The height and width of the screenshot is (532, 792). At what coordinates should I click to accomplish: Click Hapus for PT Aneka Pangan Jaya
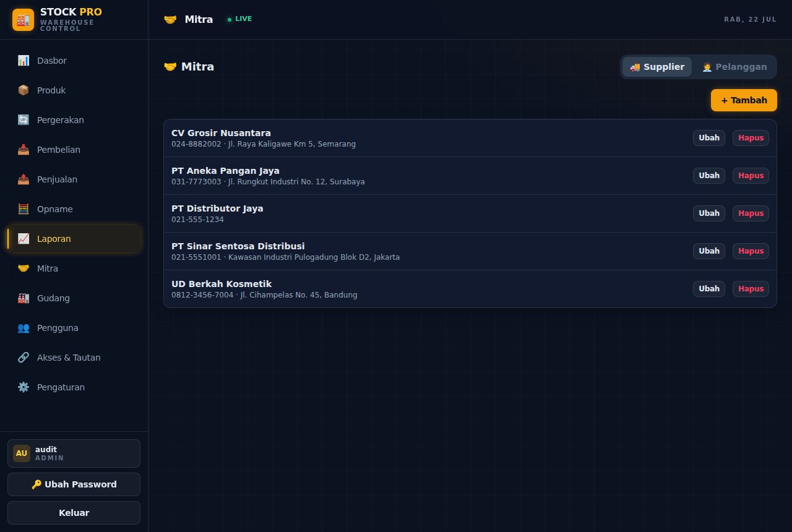coord(751,176)
